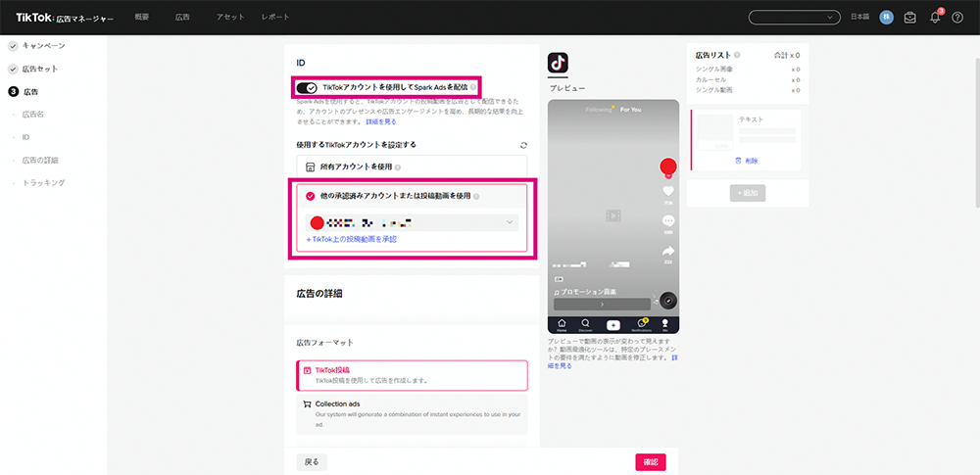Viewport: 980px width, 475px height.
Task: Click the comment bubble icon in preview
Action: coord(668,221)
